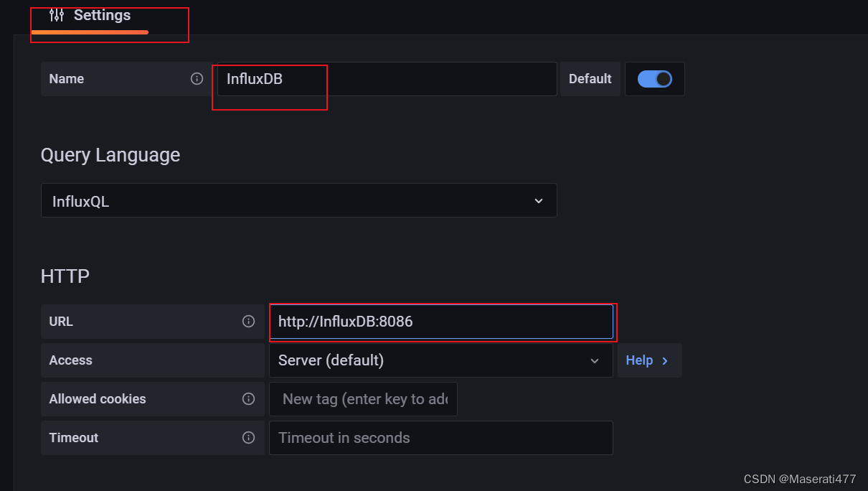Switch to the Settings tab
868x491 pixels.
coord(90,17)
